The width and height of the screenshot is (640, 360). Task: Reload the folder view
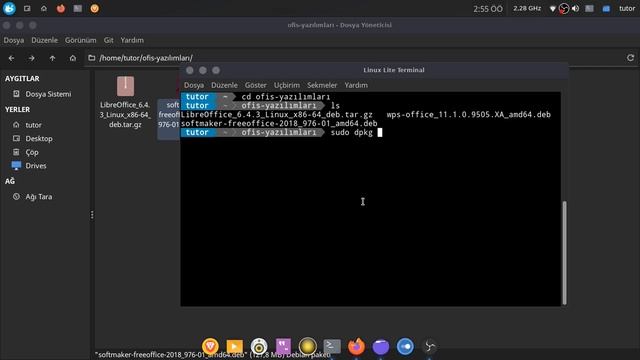click(x=631, y=58)
